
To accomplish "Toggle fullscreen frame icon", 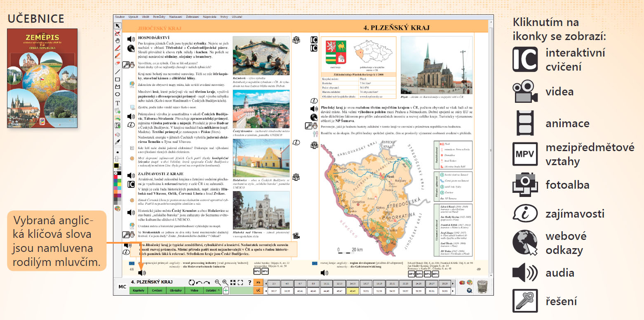I will point(240,282).
